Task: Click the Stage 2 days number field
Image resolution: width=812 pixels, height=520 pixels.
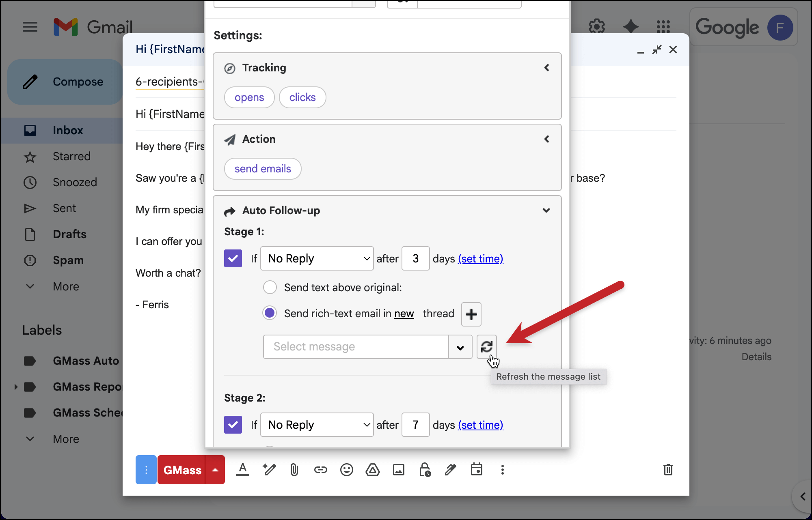Action: (415, 425)
